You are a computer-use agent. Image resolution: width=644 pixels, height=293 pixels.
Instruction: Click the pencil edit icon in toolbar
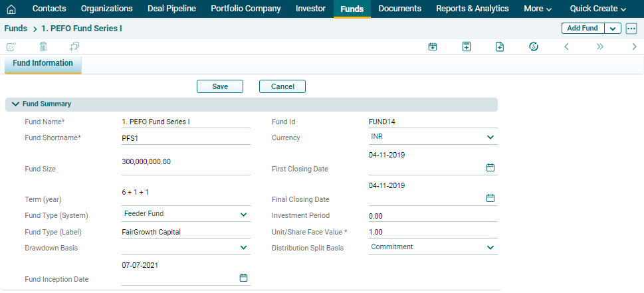(x=11, y=47)
